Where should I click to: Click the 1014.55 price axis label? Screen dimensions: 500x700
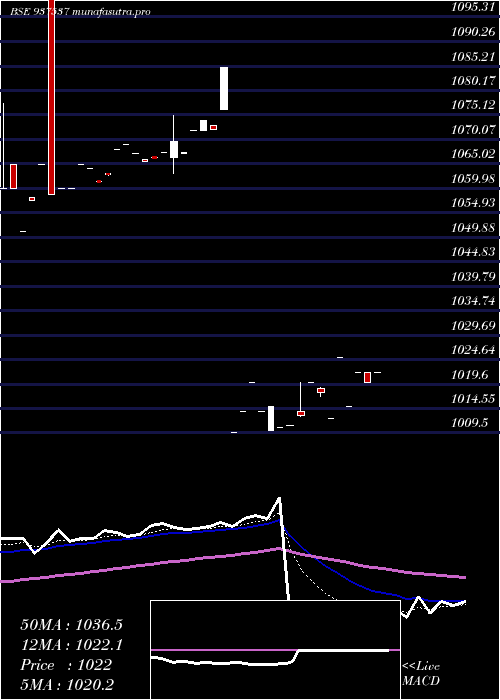click(472, 399)
